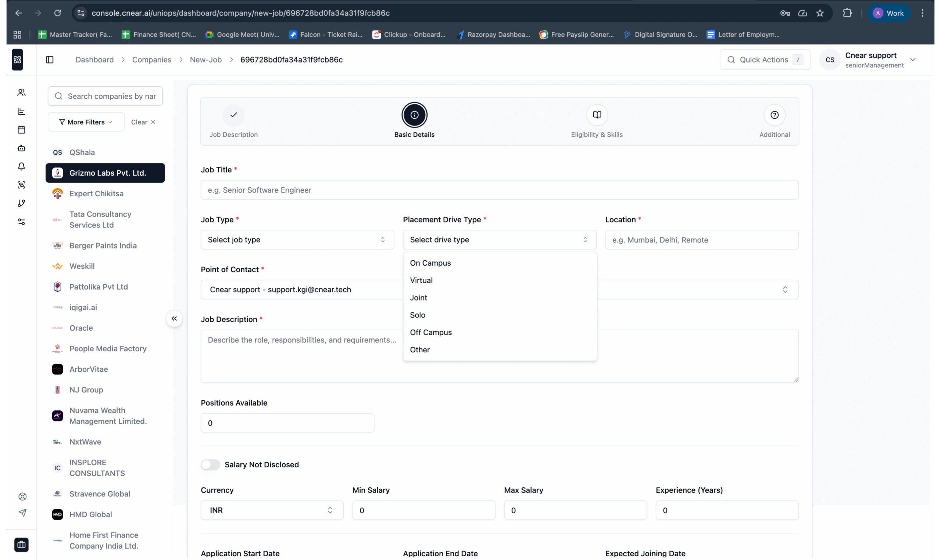Click the Job Title input field
941x560 pixels.
point(500,190)
